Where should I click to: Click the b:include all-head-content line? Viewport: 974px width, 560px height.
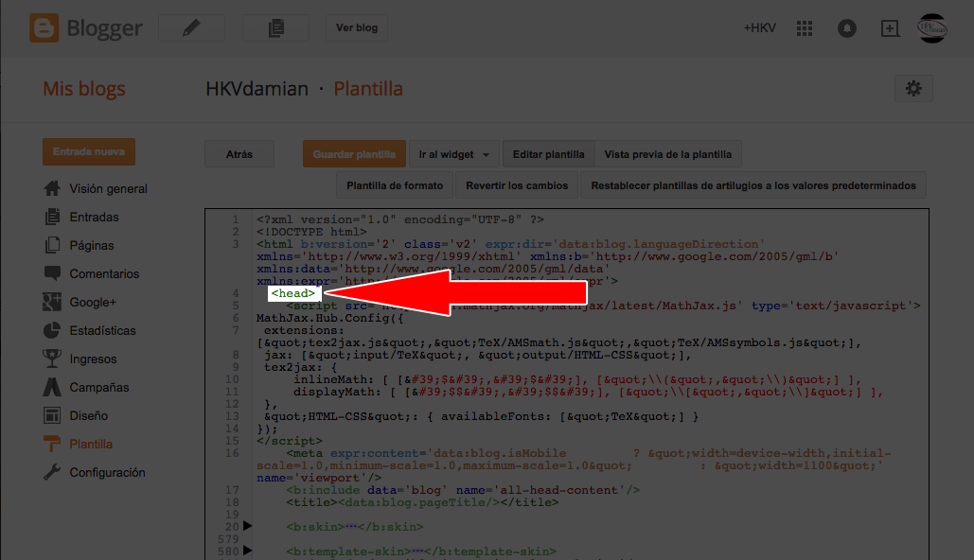463,490
